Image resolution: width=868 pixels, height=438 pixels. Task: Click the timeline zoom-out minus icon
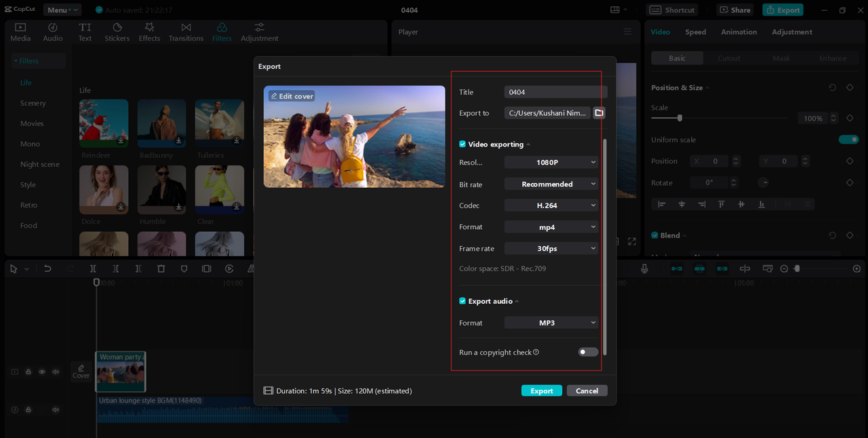point(784,269)
